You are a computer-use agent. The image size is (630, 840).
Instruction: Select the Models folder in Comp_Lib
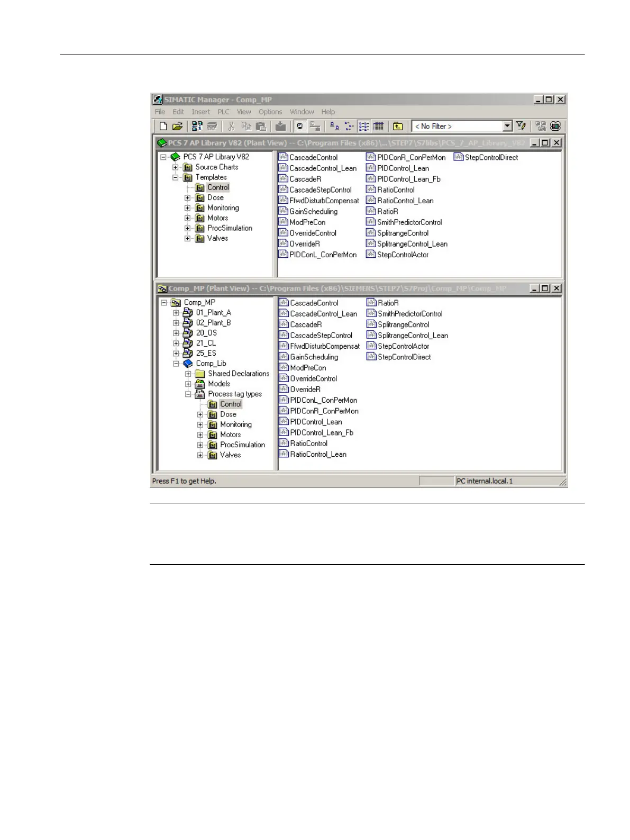[219, 384]
